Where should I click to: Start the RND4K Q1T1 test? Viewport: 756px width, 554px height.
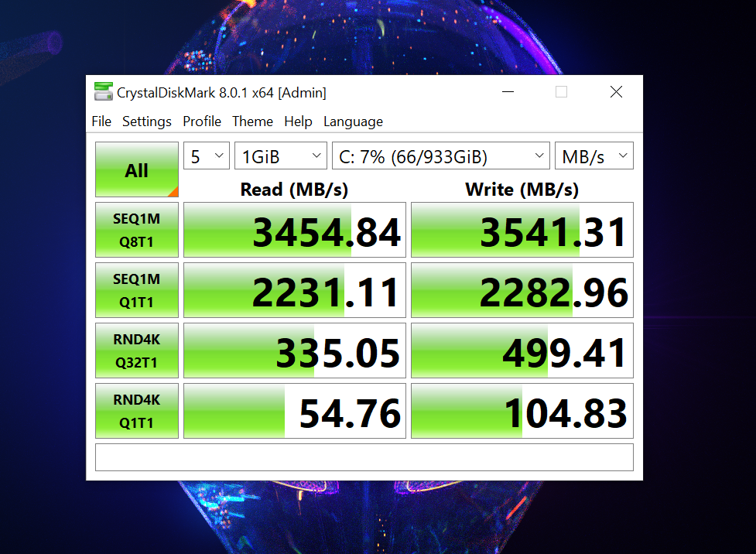tap(137, 411)
